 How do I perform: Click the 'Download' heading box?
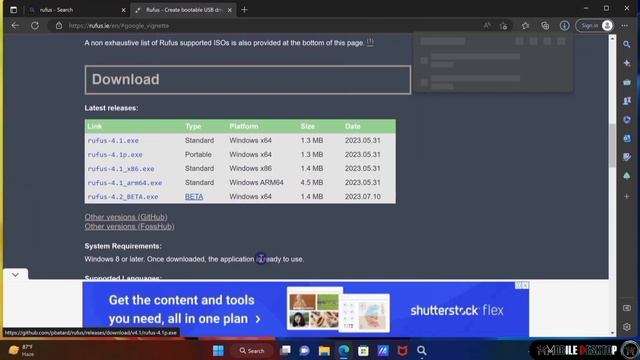pyautogui.click(x=248, y=80)
